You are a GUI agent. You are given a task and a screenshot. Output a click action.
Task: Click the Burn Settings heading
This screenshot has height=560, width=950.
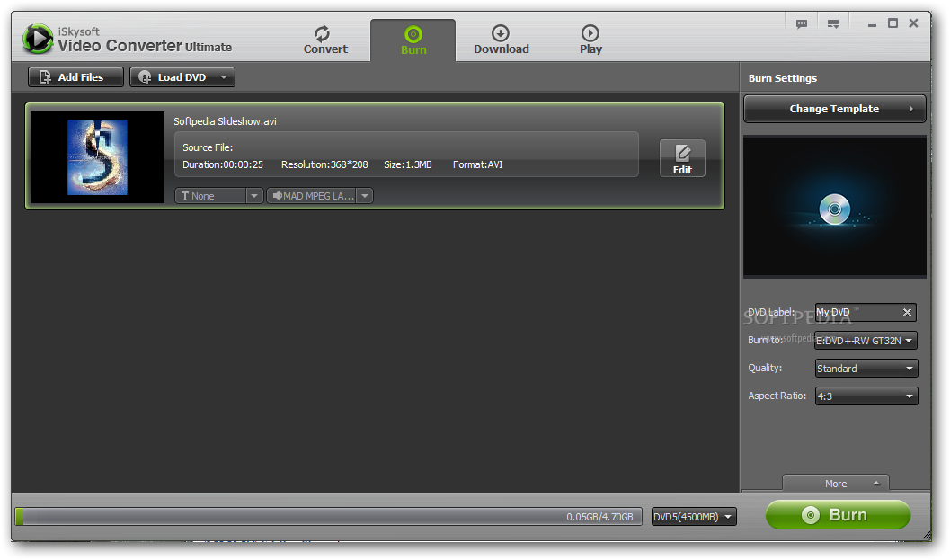[782, 78]
